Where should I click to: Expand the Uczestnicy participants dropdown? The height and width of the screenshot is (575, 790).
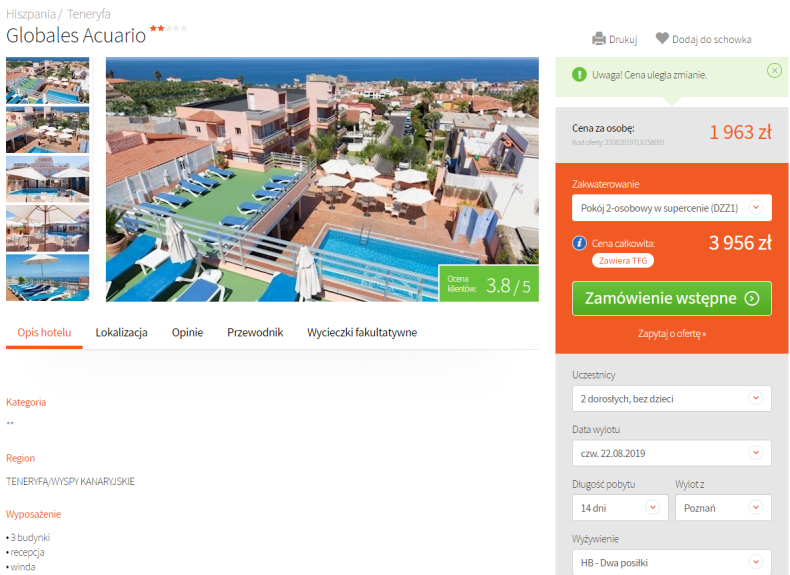tap(672, 399)
